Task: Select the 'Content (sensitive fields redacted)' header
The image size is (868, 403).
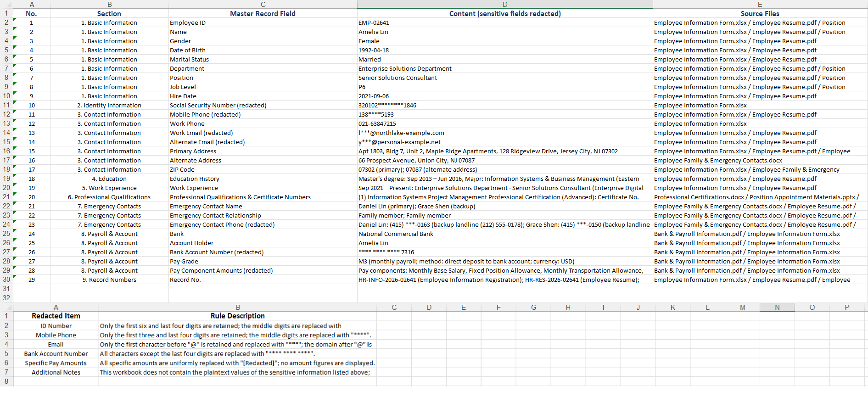Action: click(505, 13)
